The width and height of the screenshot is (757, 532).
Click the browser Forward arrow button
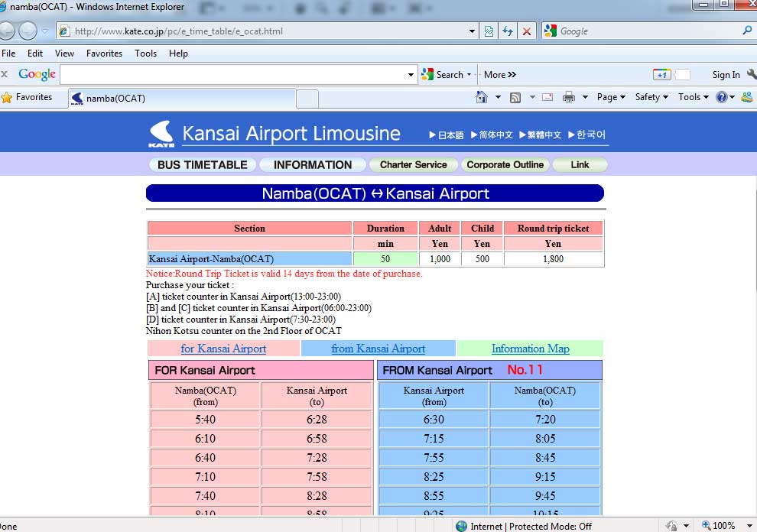[28, 31]
